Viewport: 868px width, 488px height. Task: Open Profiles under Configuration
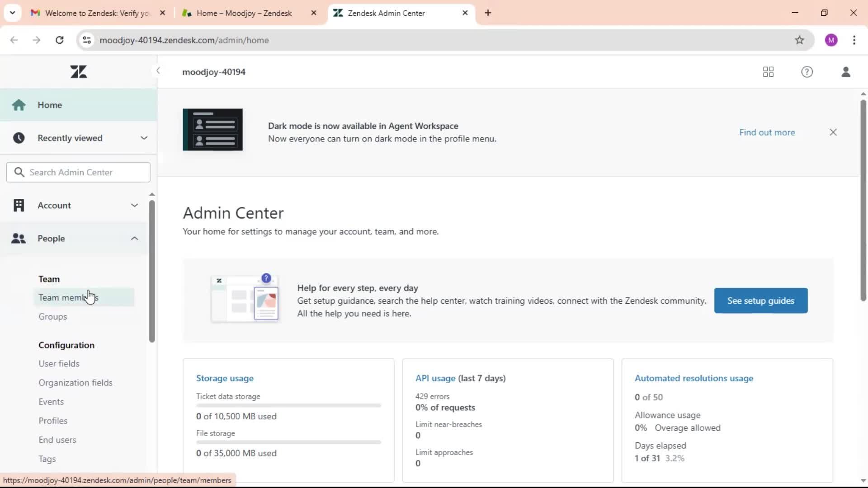(53, 421)
